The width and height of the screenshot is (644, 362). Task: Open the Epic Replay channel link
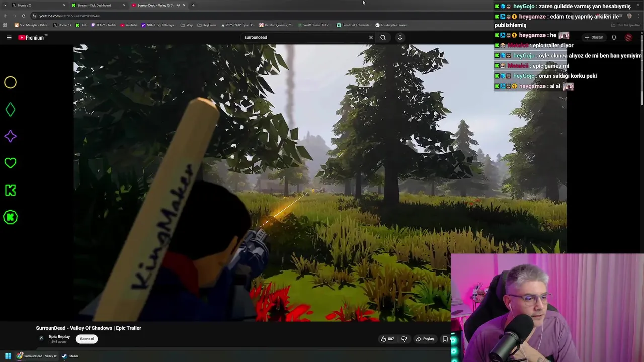(59, 337)
